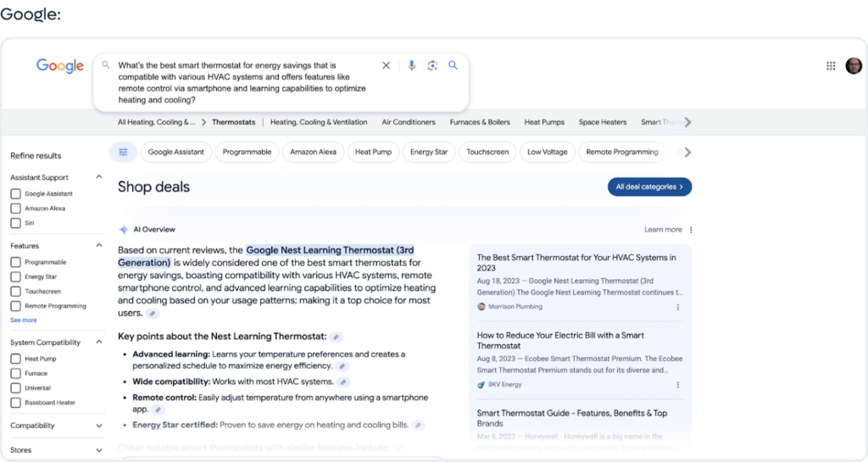Click the user profile avatar
Image resolution: width=868 pixels, height=462 pixels.
pos(853,66)
